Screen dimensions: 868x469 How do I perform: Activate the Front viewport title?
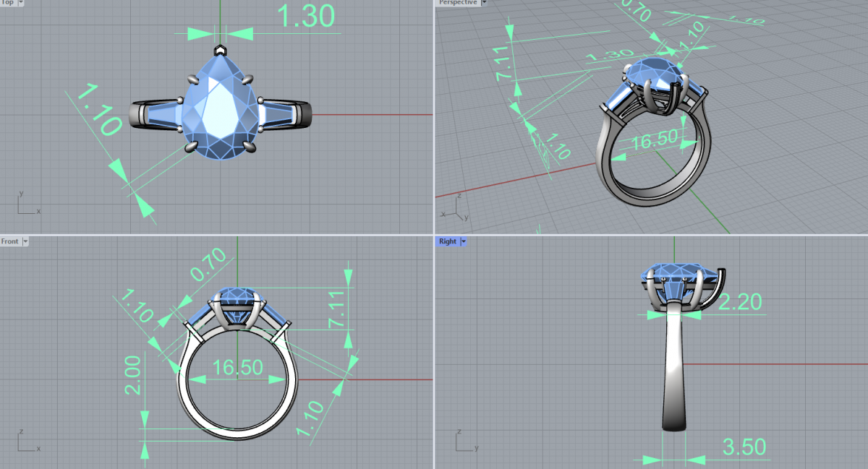click(10, 241)
